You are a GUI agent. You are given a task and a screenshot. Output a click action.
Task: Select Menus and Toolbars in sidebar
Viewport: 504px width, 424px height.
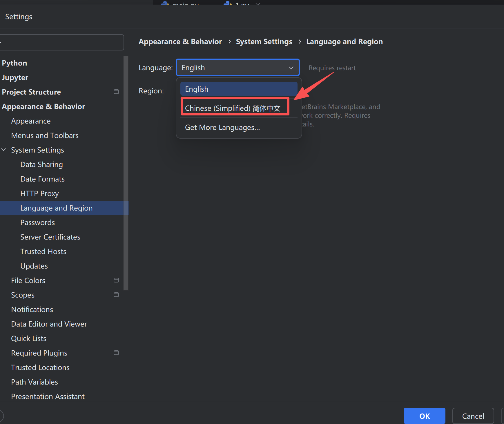tap(45, 135)
